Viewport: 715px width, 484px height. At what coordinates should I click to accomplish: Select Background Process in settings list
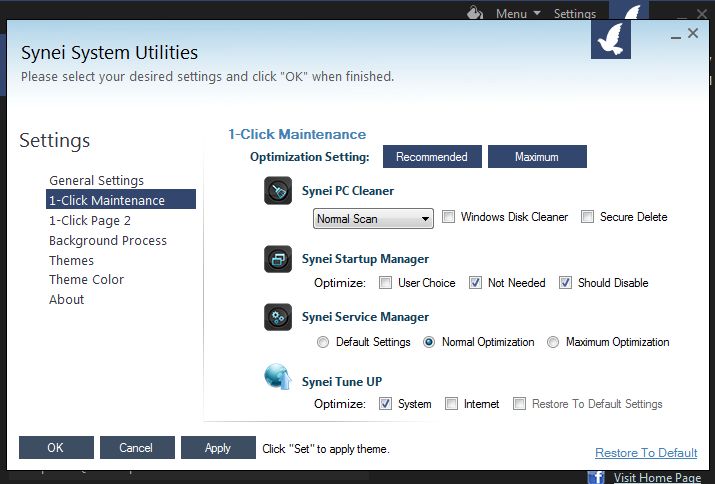point(108,240)
